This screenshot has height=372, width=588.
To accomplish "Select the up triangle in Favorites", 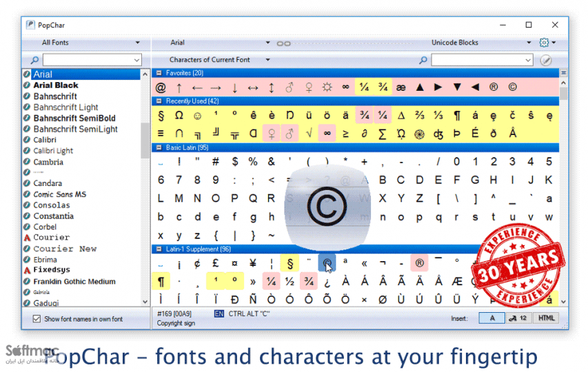I will click(420, 87).
